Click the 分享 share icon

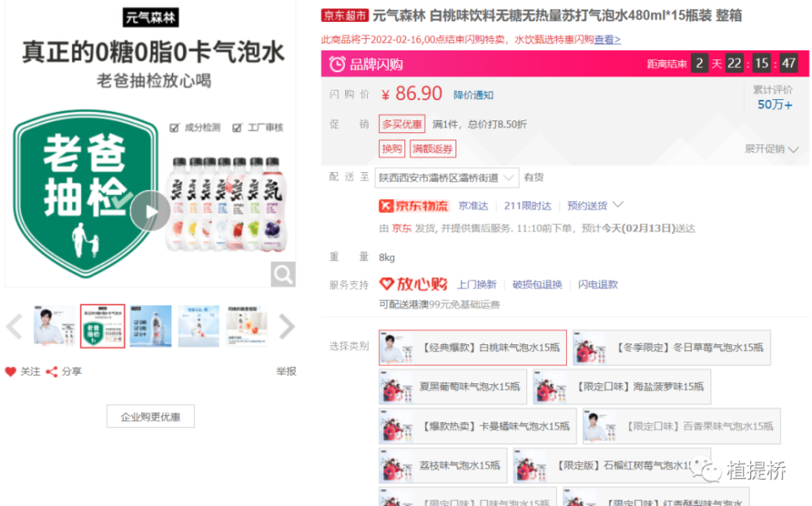click(52, 371)
